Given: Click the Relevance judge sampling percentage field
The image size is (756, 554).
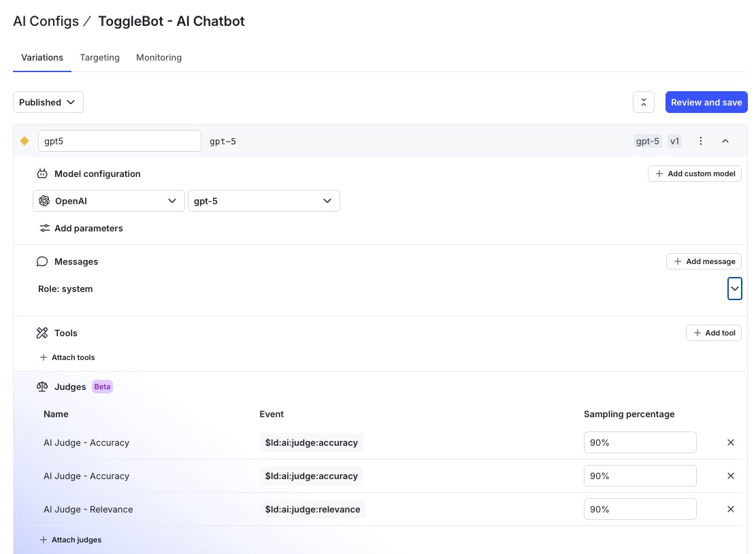Looking at the screenshot, I should click(x=640, y=509).
